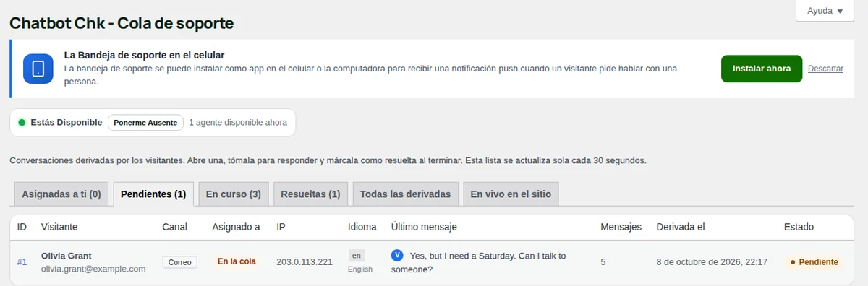
Task: Click visitor name Olivia Grant
Action: click(67, 256)
